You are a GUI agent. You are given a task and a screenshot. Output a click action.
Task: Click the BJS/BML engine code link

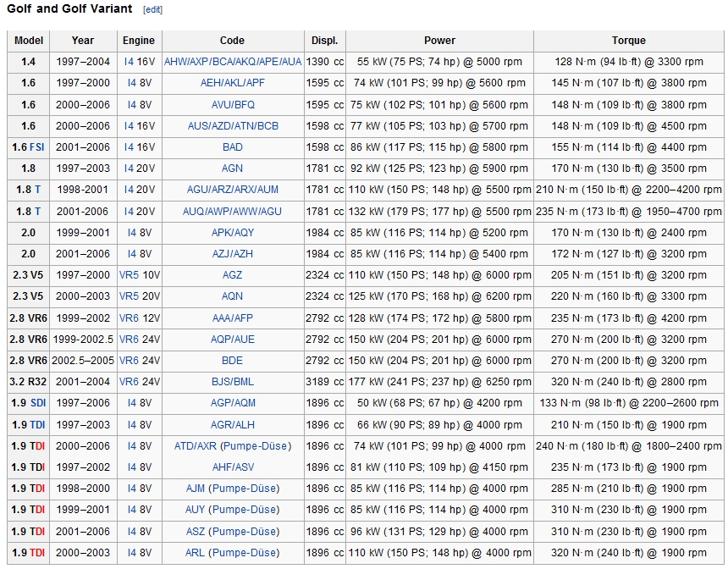point(233,382)
